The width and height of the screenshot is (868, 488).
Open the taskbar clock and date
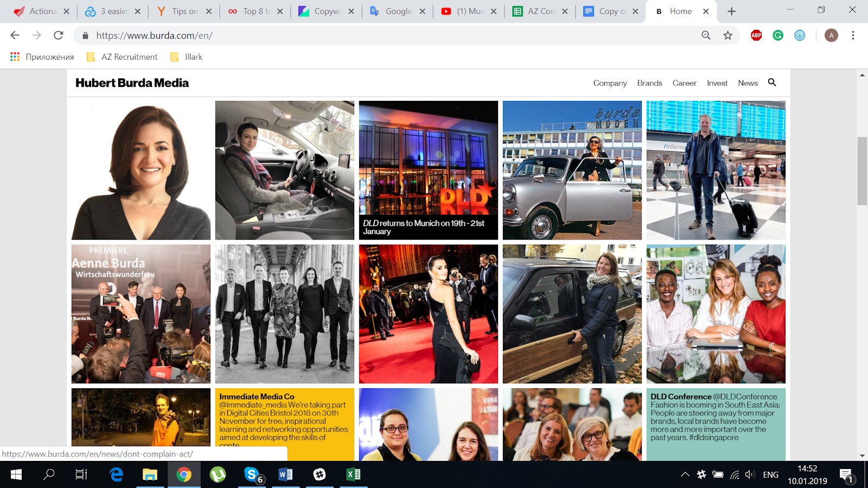[x=807, y=474]
